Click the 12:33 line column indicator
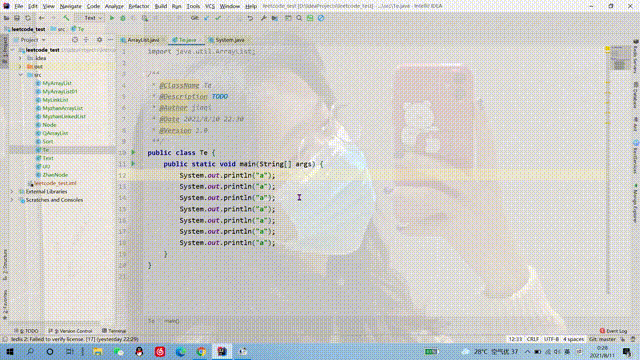This screenshot has height=360, width=640. point(516,339)
